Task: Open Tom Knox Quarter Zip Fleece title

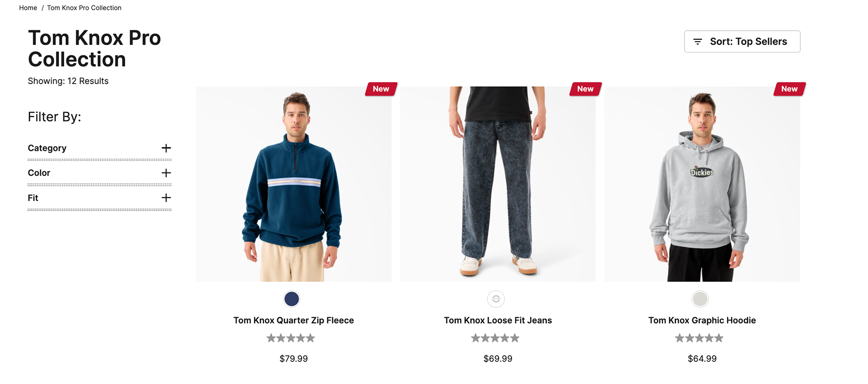Action: [x=293, y=320]
